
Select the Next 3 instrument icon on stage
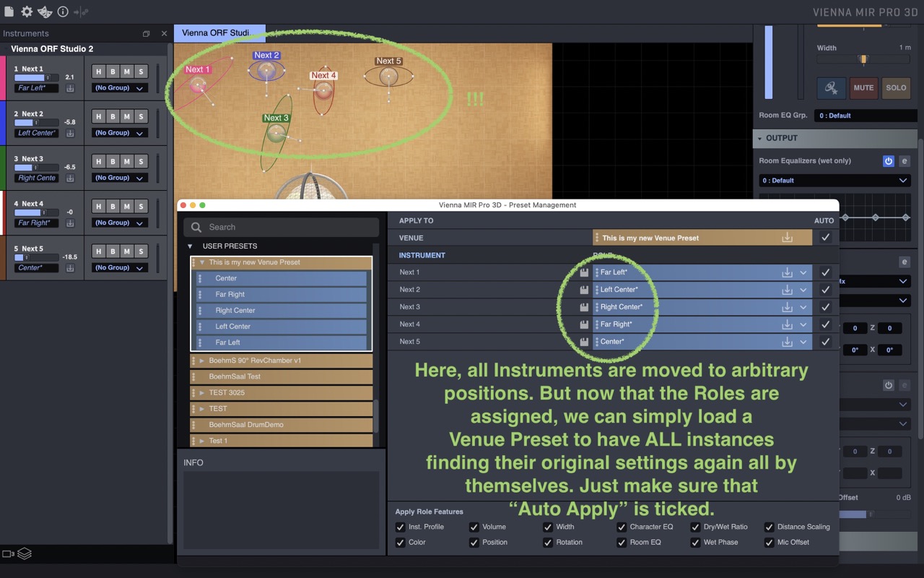point(276,133)
